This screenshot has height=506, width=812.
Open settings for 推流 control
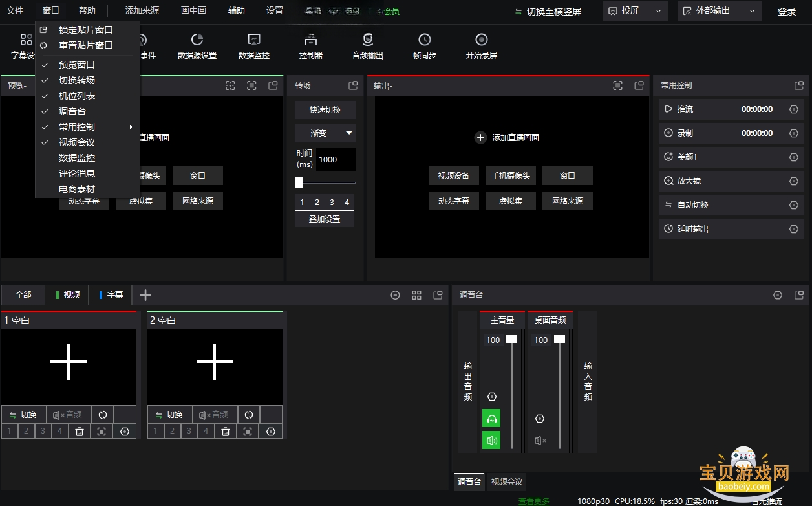[x=794, y=109]
